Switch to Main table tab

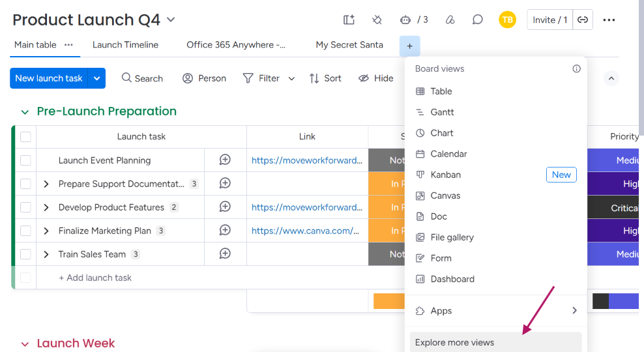pos(35,45)
